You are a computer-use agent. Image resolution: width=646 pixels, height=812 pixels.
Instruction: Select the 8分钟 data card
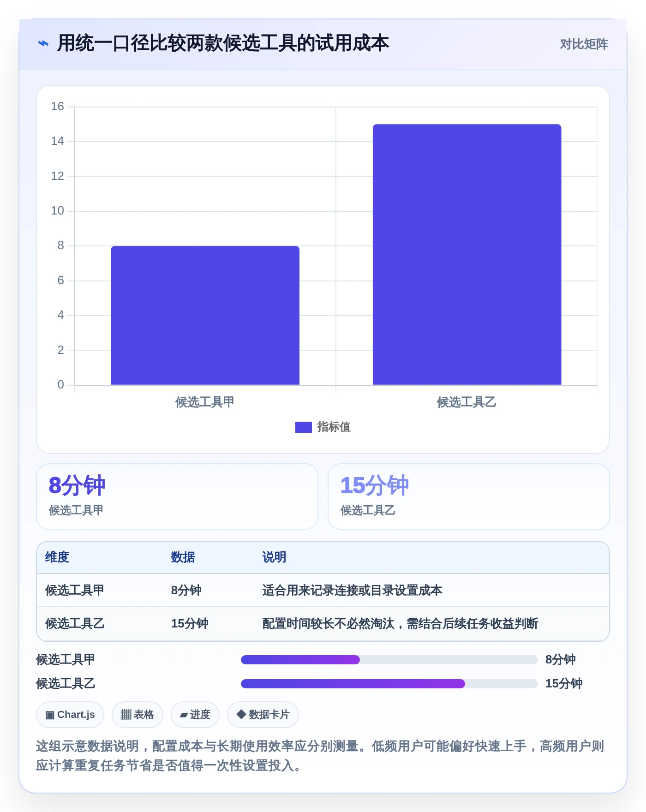coord(177,496)
